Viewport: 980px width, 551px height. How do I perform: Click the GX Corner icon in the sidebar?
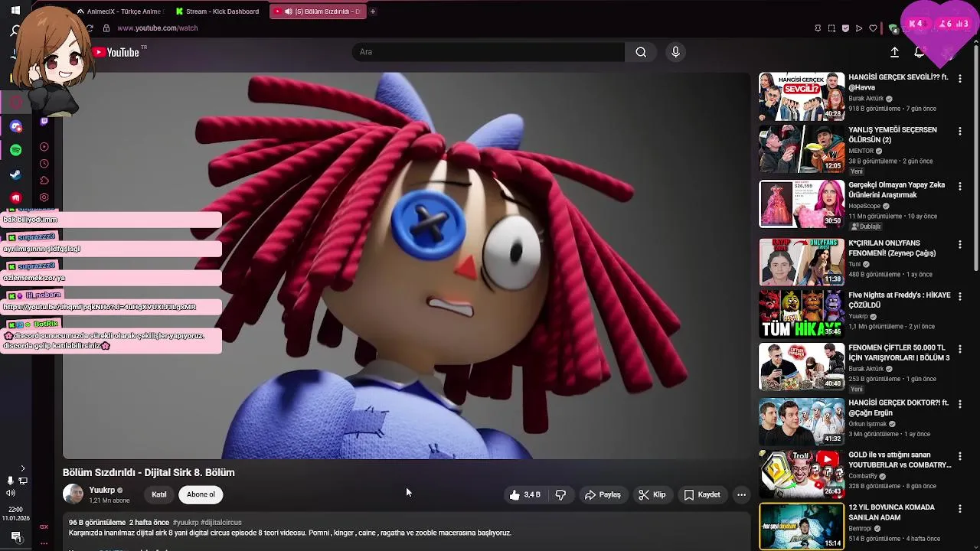point(44,527)
